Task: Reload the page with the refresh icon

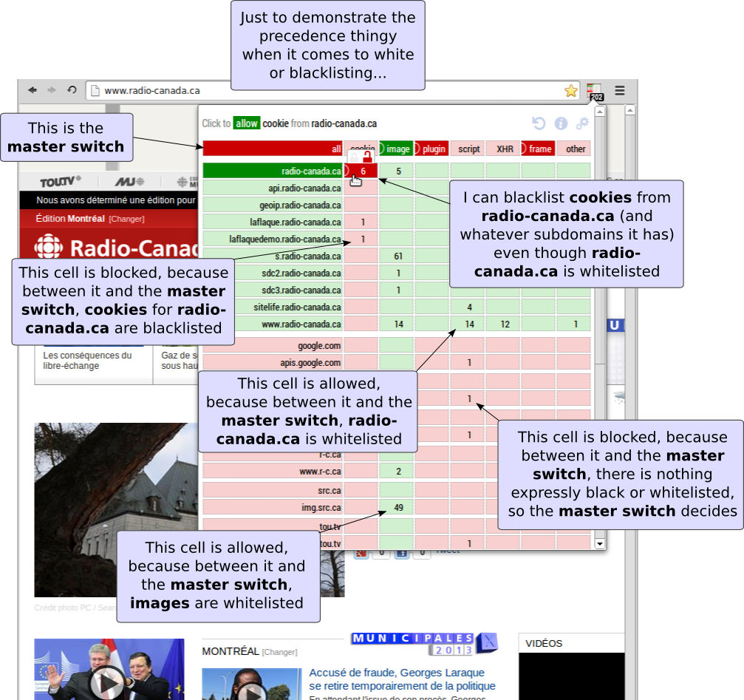Action: coord(72,89)
